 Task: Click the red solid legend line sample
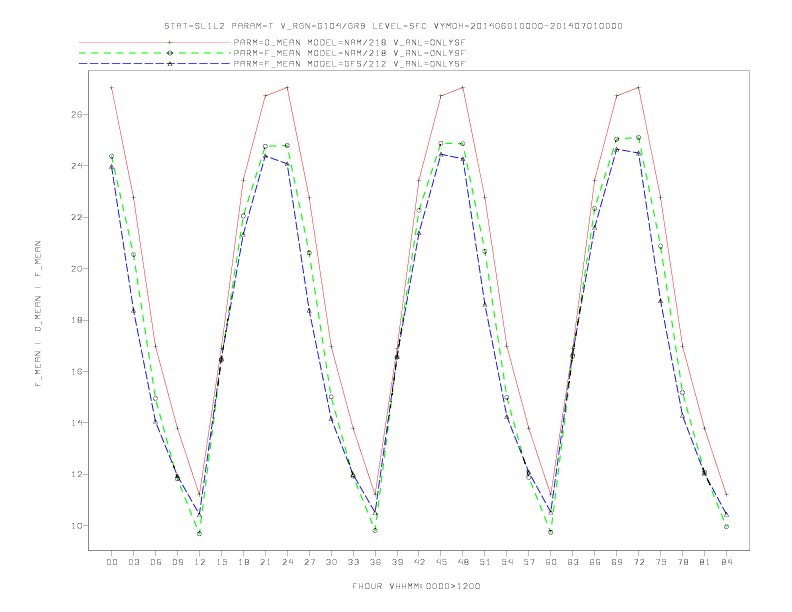pos(155,42)
